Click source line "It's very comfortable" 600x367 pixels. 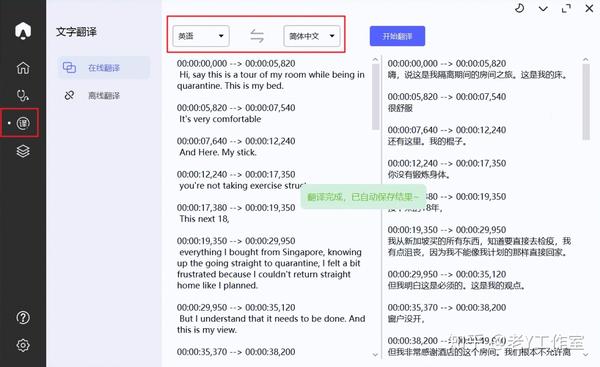click(x=220, y=119)
